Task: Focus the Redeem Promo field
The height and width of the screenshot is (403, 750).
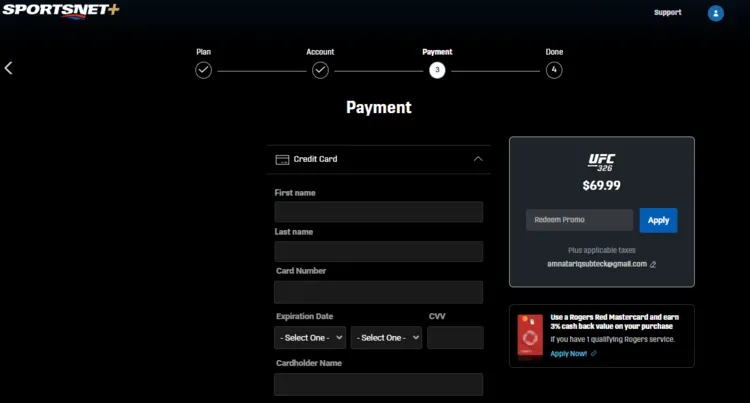Action: [579, 220]
